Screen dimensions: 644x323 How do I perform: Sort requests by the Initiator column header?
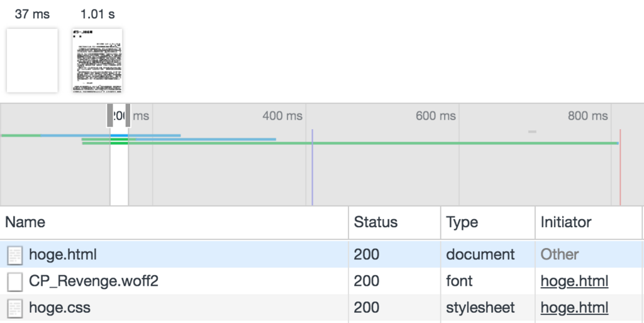tap(566, 222)
